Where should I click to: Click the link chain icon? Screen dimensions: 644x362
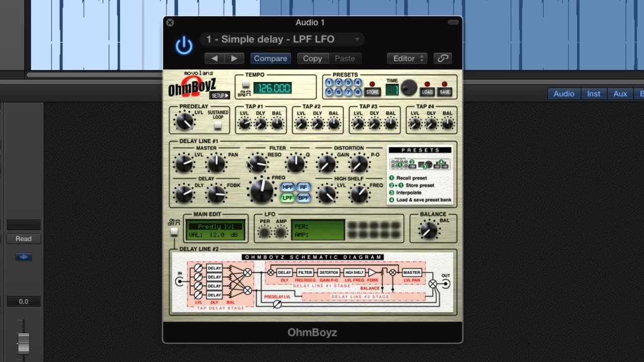pos(443,58)
